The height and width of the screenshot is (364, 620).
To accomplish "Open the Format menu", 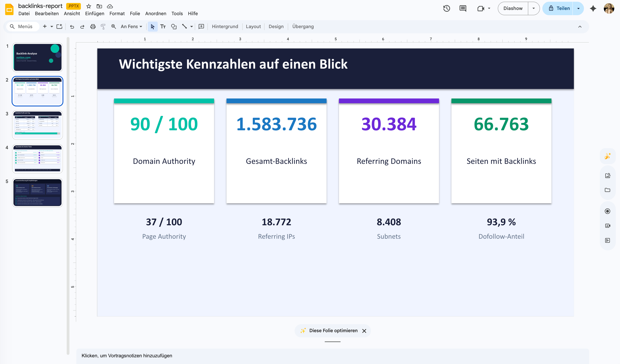I will (x=117, y=14).
